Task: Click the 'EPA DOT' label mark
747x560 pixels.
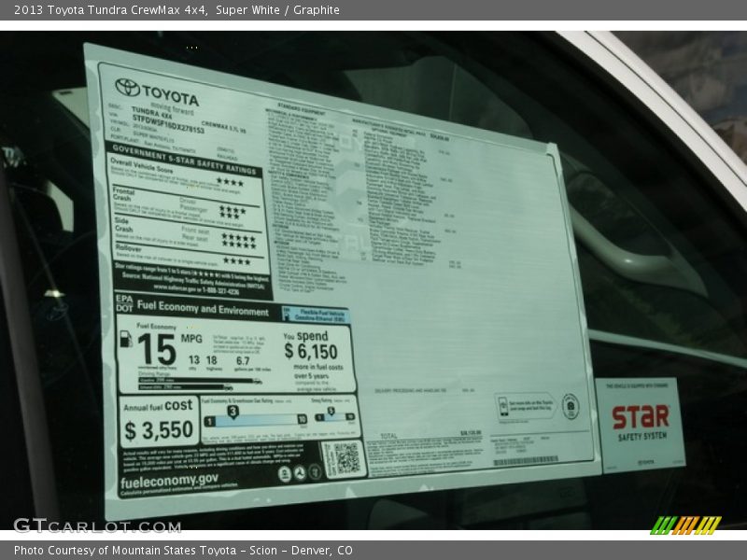Action: click(124, 303)
